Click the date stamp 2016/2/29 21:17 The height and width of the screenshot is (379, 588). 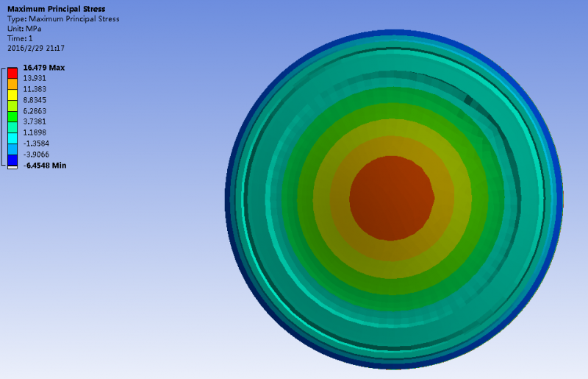click(36, 48)
